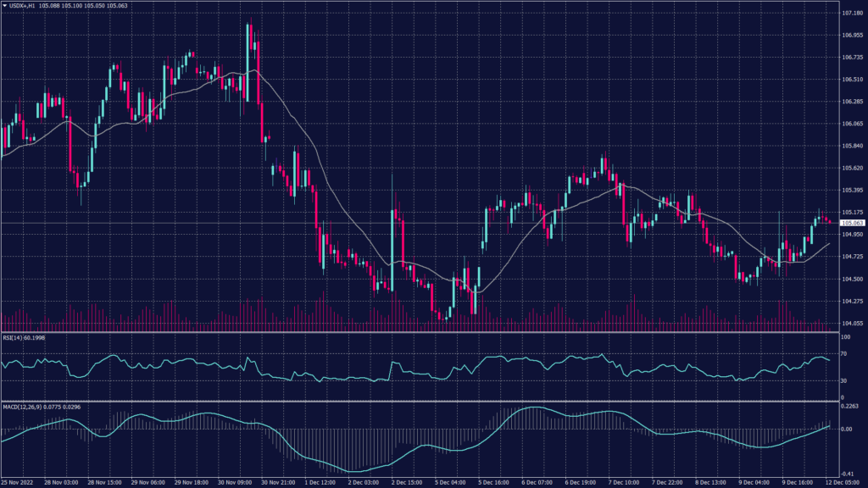Viewport: 868px width, 488px height.
Task: Click the MACD(12,26,9) indicator label
Action: (x=23, y=408)
